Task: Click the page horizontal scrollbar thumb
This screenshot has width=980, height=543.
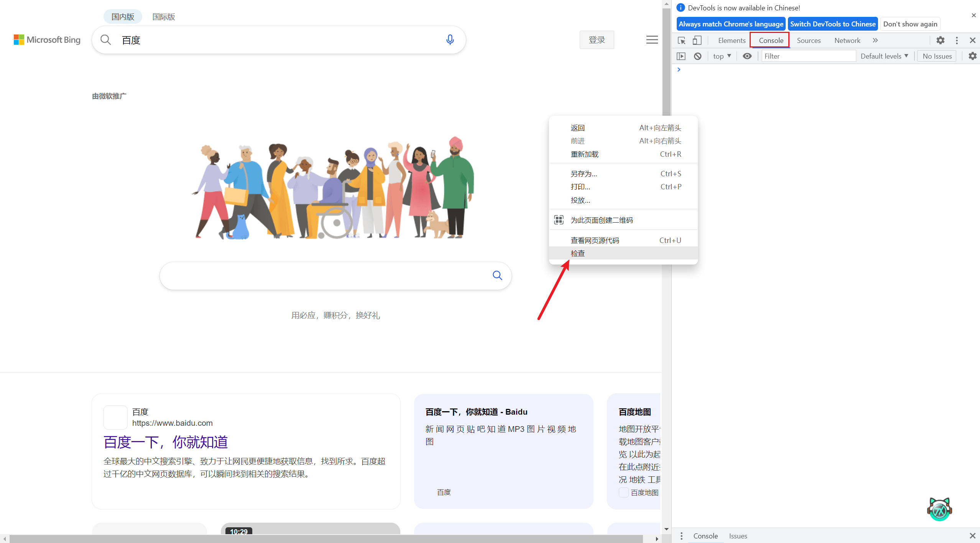Action: pyautogui.click(x=326, y=539)
